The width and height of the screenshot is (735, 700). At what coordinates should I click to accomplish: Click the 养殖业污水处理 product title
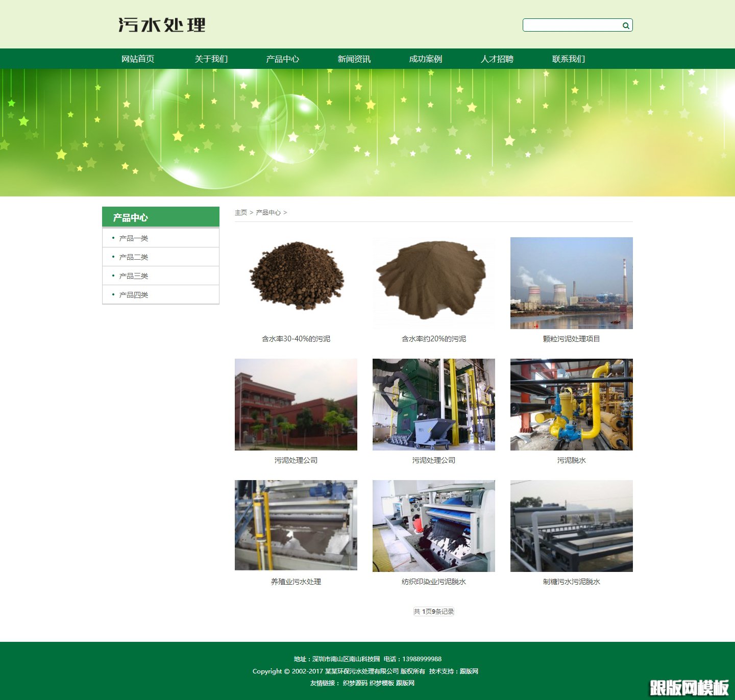pos(296,582)
